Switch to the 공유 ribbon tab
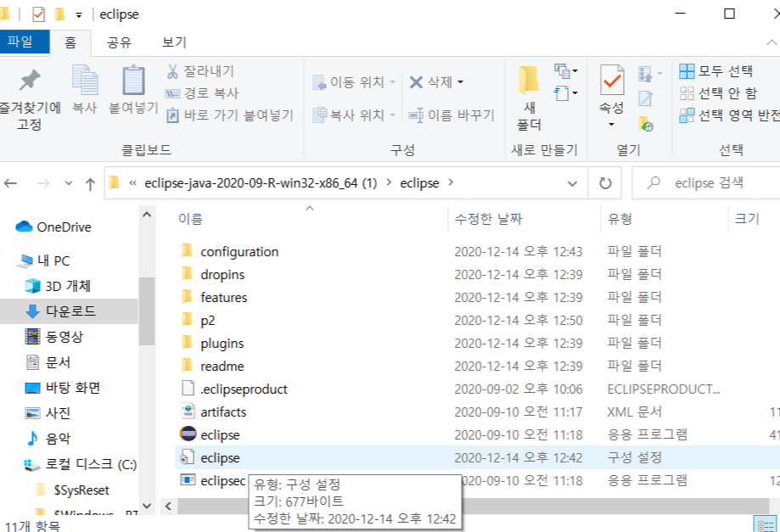This screenshot has width=780, height=532. (119, 42)
